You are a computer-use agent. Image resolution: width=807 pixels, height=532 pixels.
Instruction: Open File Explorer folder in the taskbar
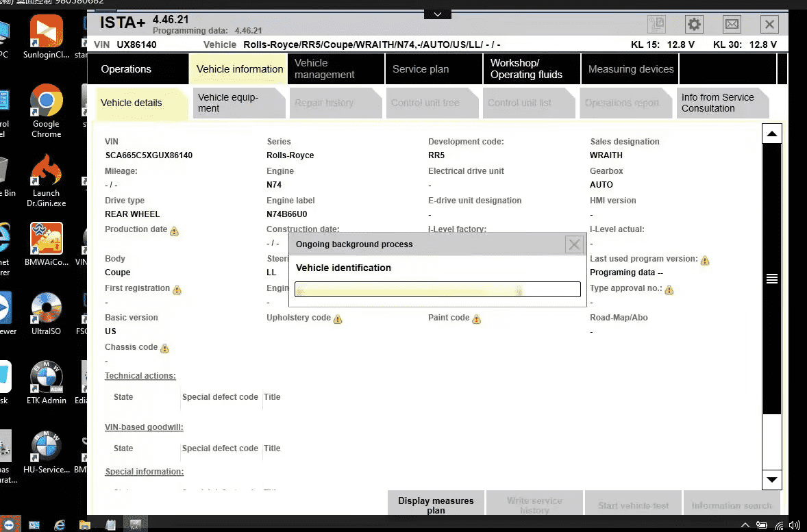pos(85,524)
